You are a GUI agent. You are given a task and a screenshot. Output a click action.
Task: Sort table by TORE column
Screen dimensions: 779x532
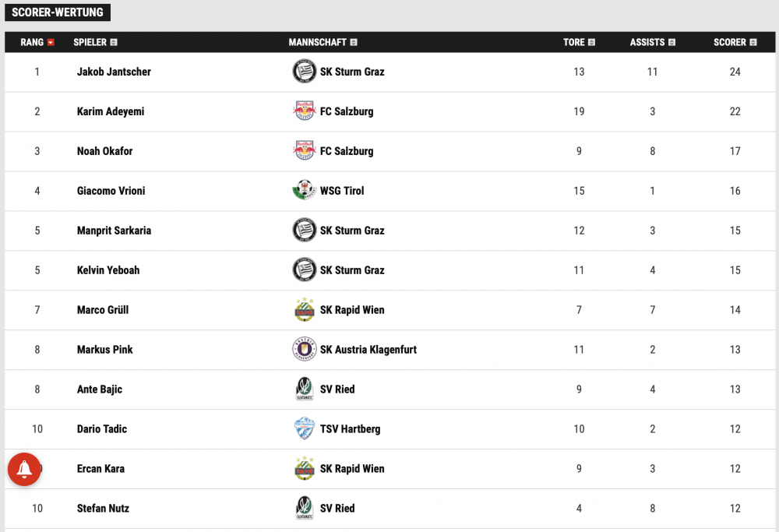click(579, 42)
